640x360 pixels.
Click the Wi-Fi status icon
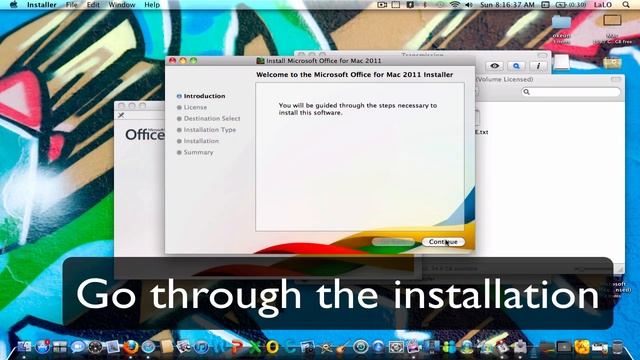pyautogui.click(x=455, y=5)
